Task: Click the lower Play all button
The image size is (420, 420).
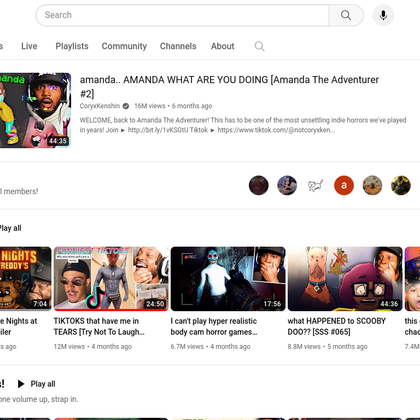Action: tap(43, 384)
